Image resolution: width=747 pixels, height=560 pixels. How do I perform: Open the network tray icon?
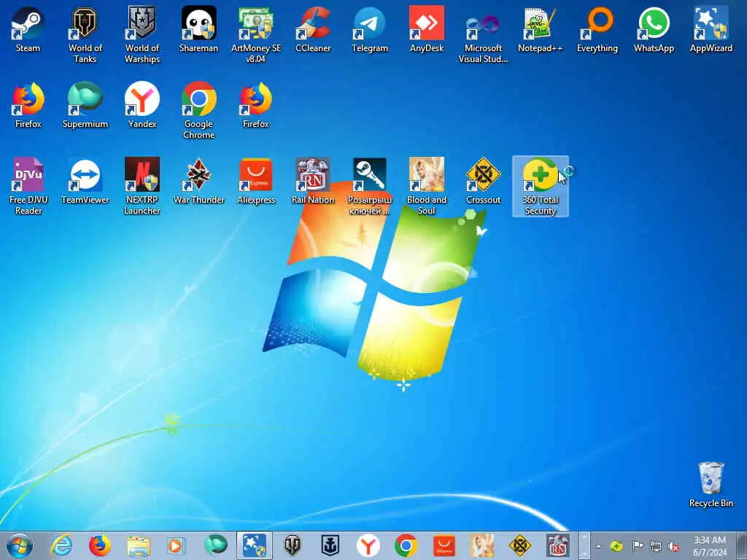pyautogui.click(x=656, y=546)
